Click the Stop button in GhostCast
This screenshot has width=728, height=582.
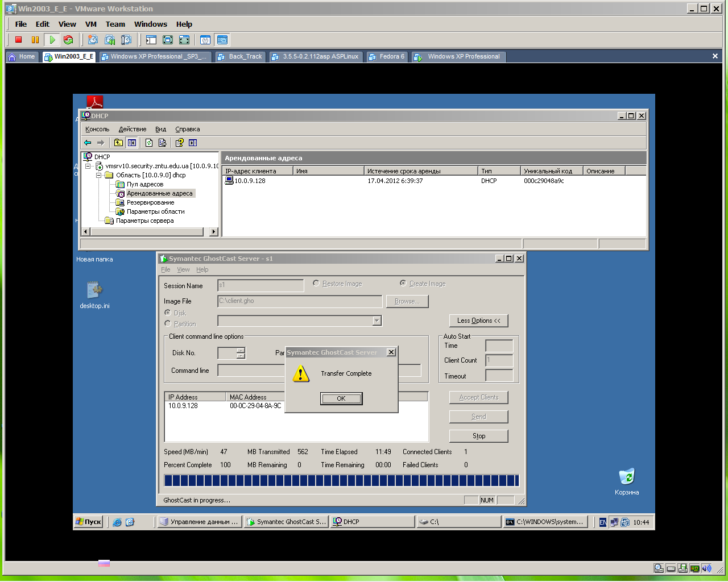pos(479,436)
